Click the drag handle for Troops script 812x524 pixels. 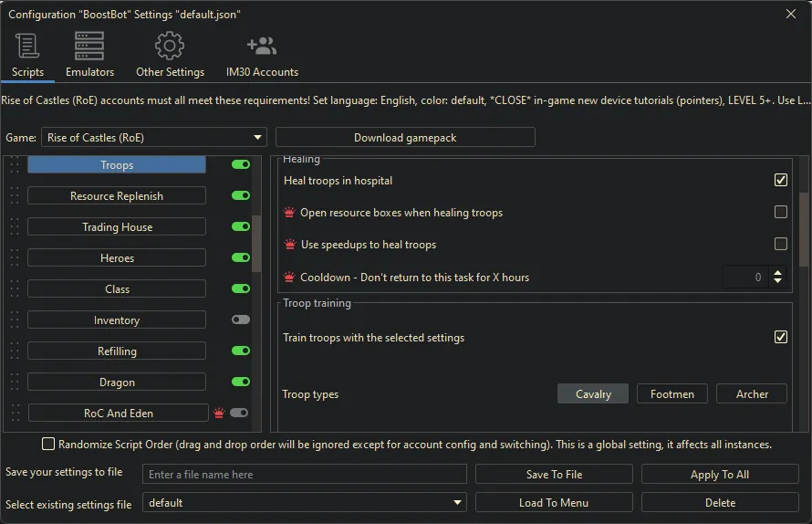[x=15, y=165]
